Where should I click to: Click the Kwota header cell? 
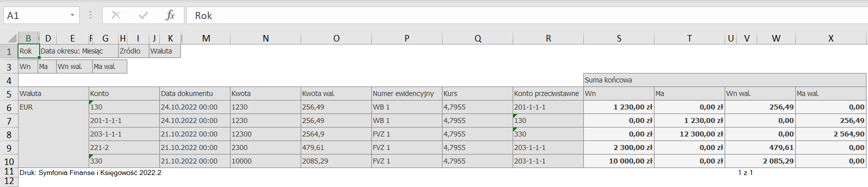pos(266,93)
